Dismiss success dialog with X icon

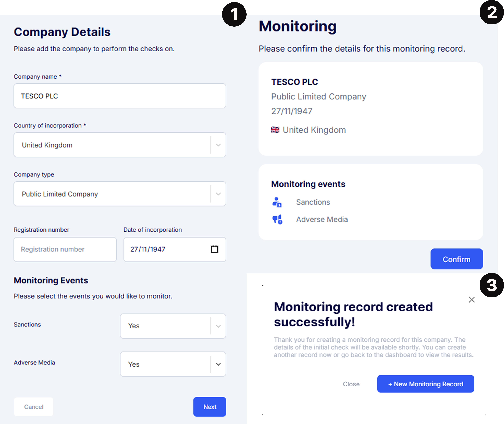pyautogui.click(x=472, y=300)
